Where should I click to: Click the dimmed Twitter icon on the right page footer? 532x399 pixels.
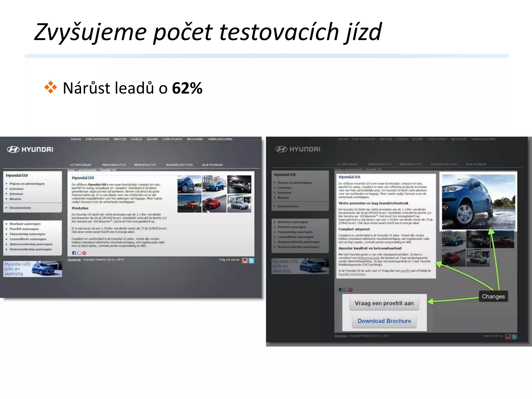[x=514, y=337]
